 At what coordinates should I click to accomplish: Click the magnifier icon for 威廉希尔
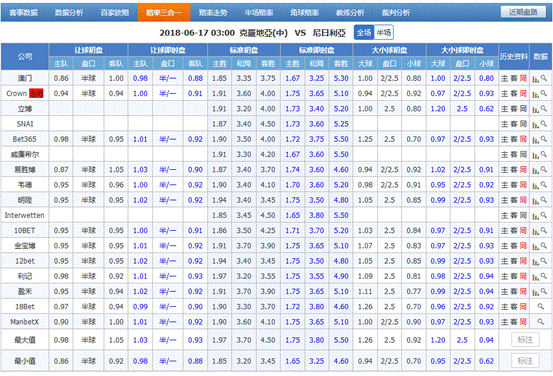[x=543, y=154]
